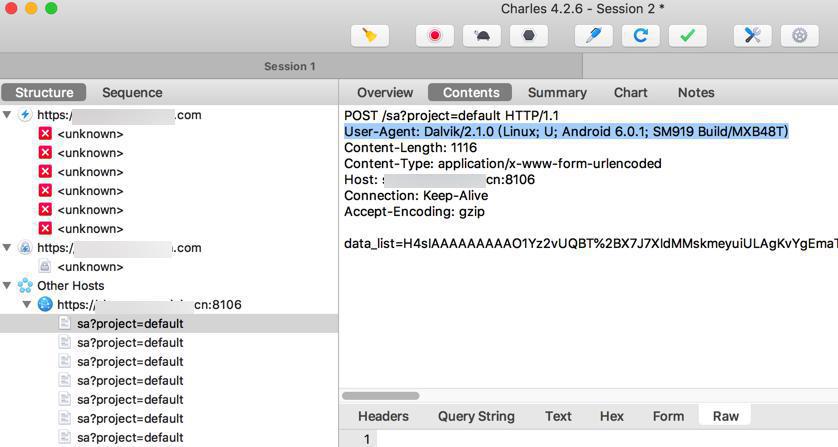Image resolution: width=838 pixels, height=447 pixels.
Task: Click the Content-Length: 1116 line
Action: tap(410, 148)
